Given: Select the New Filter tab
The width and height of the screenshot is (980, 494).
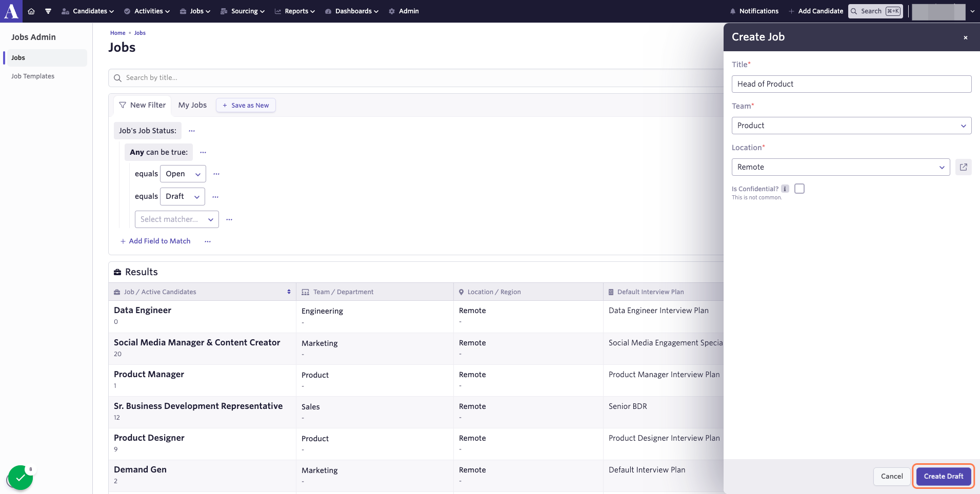Looking at the screenshot, I should 143,105.
